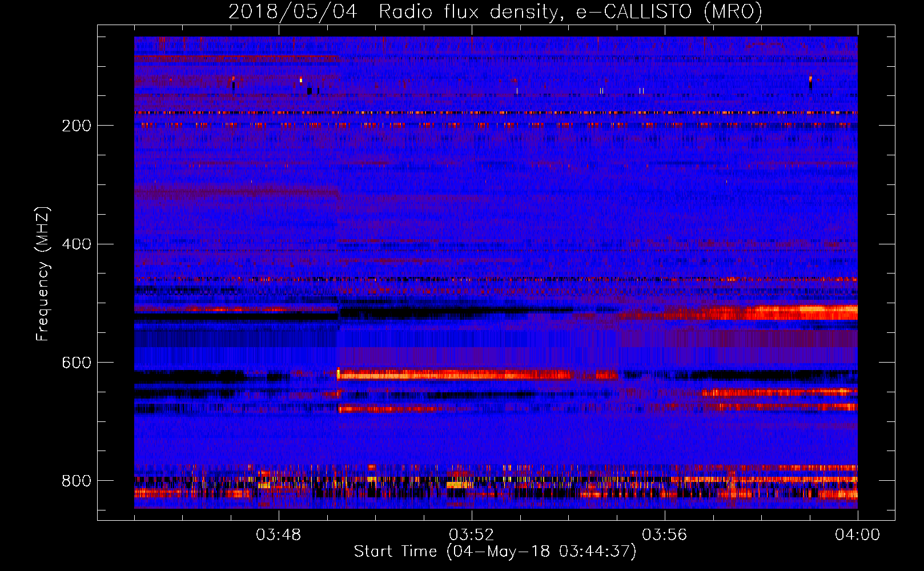Click the 03:52 time tick label
The height and width of the screenshot is (571, 924).
[x=471, y=535]
